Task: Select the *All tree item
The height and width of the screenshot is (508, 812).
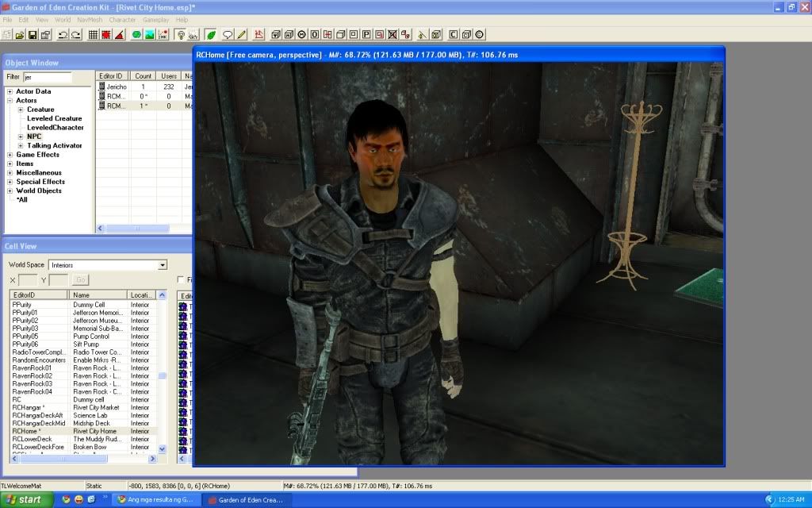Action: pyautogui.click(x=21, y=199)
